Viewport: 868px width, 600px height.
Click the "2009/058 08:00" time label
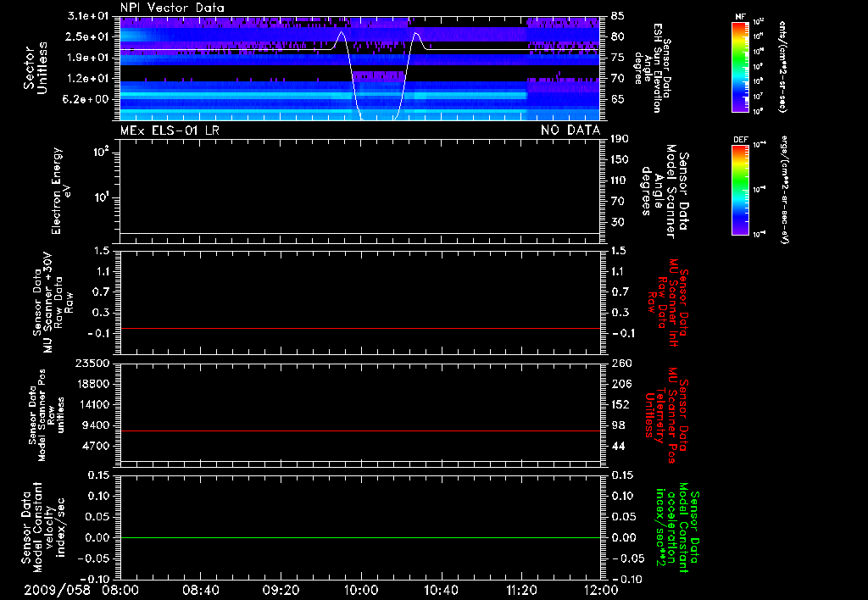[x=81, y=590]
